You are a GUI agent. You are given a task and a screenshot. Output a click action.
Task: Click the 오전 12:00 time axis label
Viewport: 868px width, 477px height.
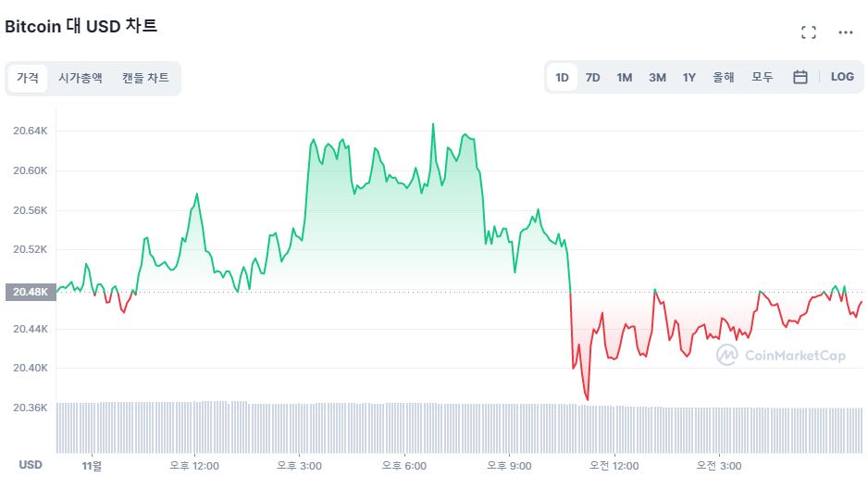pyautogui.click(x=614, y=465)
